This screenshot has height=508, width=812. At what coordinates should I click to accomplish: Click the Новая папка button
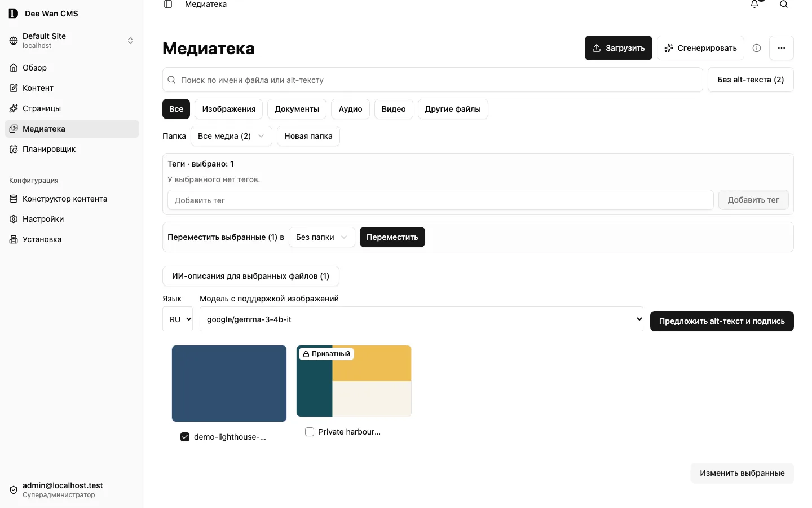[308, 136]
